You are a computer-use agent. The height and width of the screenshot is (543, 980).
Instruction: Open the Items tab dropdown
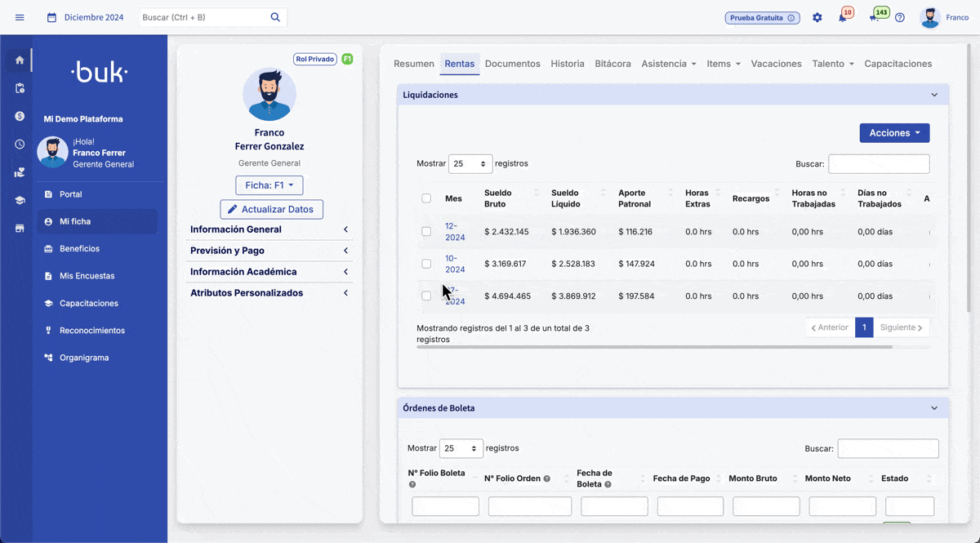[x=724, y=64]
